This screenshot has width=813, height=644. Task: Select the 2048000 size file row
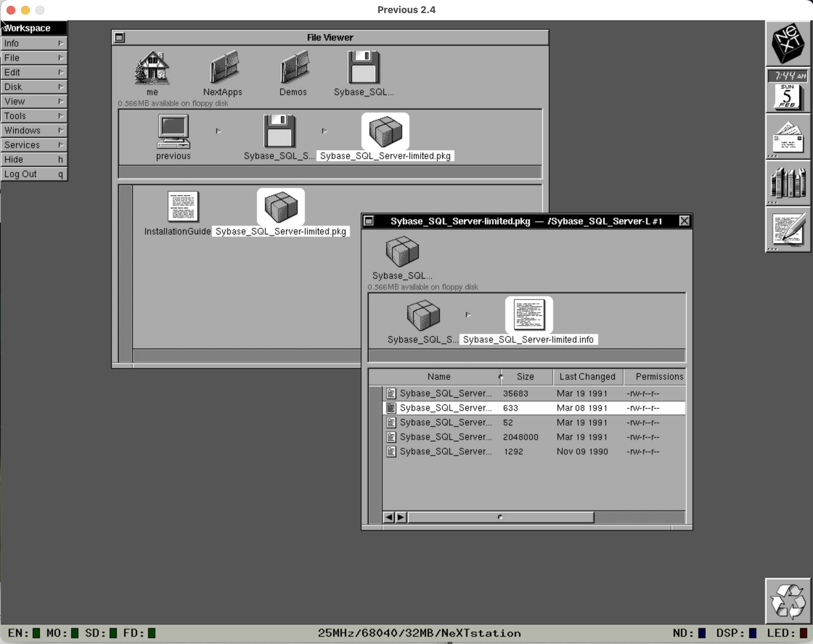coord(520,437)
